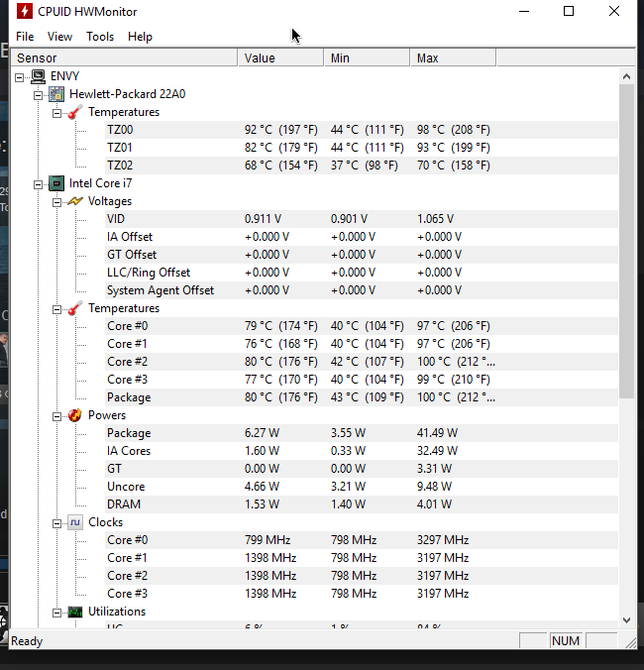
Task: Click the Min column header
Action: [367, 58]
